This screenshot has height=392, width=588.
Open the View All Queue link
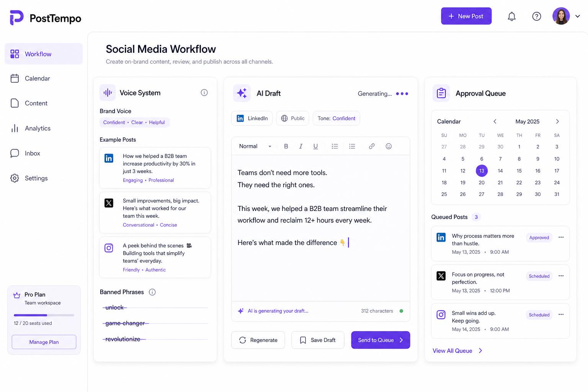tap(457, 351)
